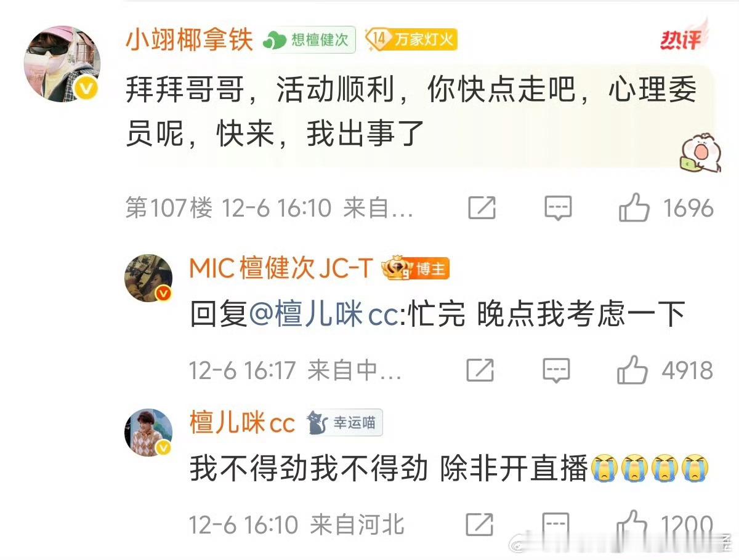
Task: Open 檀儿咪cc's avatar picture
Action: [x=150, y=433]
